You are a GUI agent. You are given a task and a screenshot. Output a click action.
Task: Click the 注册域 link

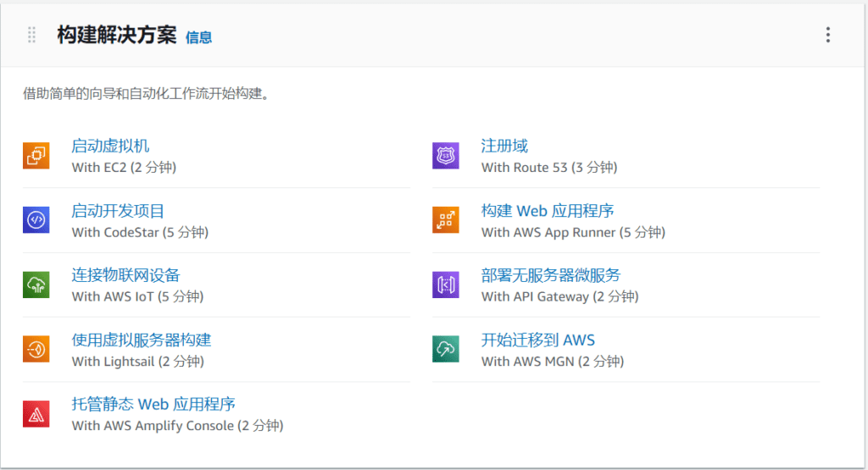504,147
